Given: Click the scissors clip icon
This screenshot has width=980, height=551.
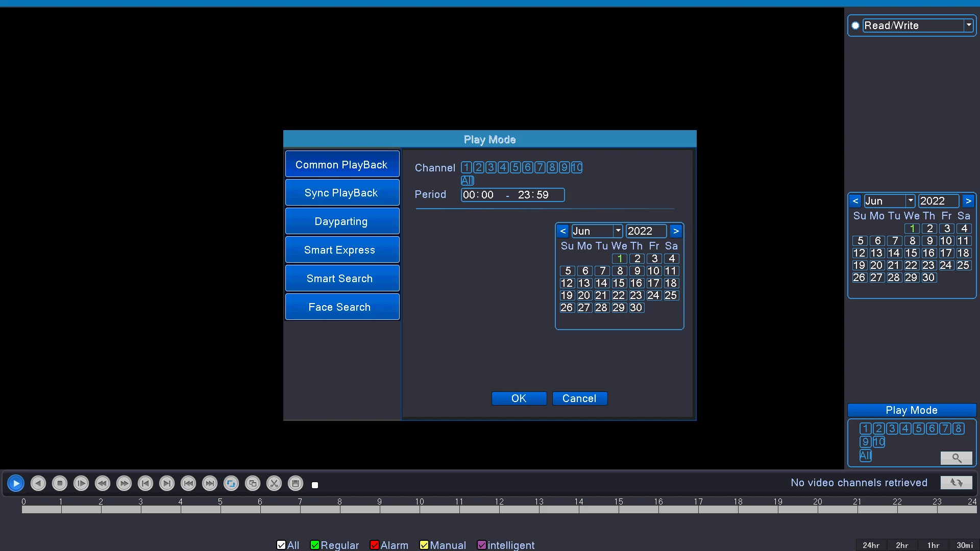Looking at the screenshot, I should pyautogui.click(x=274, y=483).
